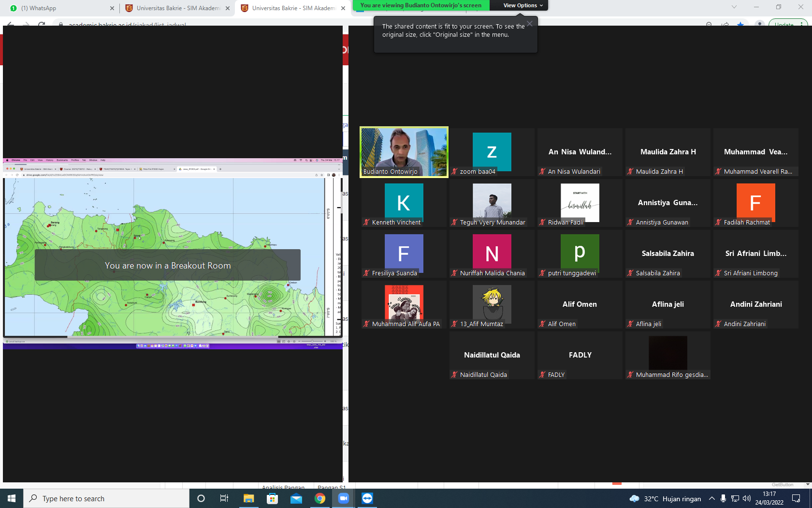Switch to Google Chrome on the taskbar
The width and height of the screenshot is (812, 508).
319,498
